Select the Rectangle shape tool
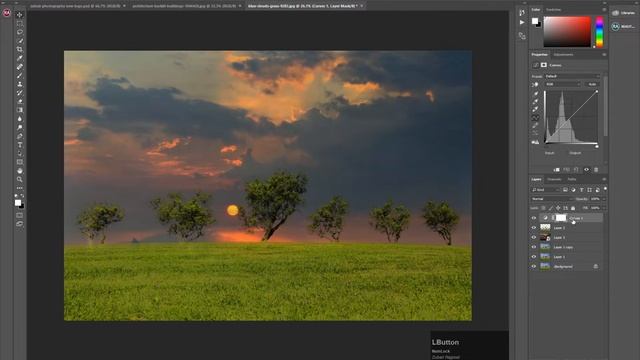Viewport: 640px width, 360px height. point(19,162)
